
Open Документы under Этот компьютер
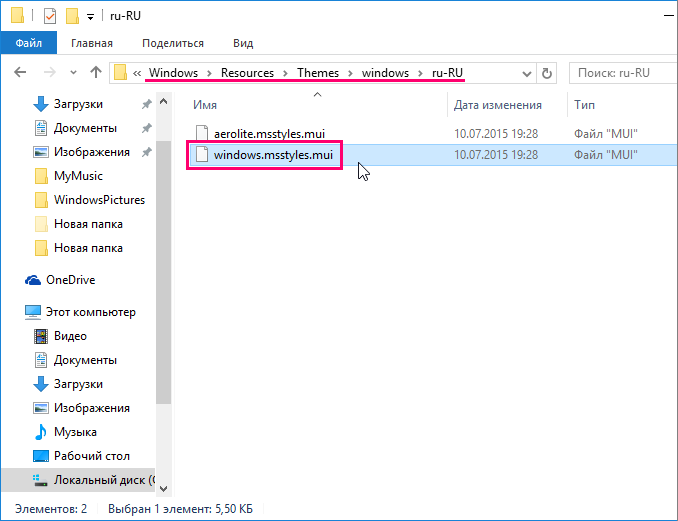click(85, 360)
